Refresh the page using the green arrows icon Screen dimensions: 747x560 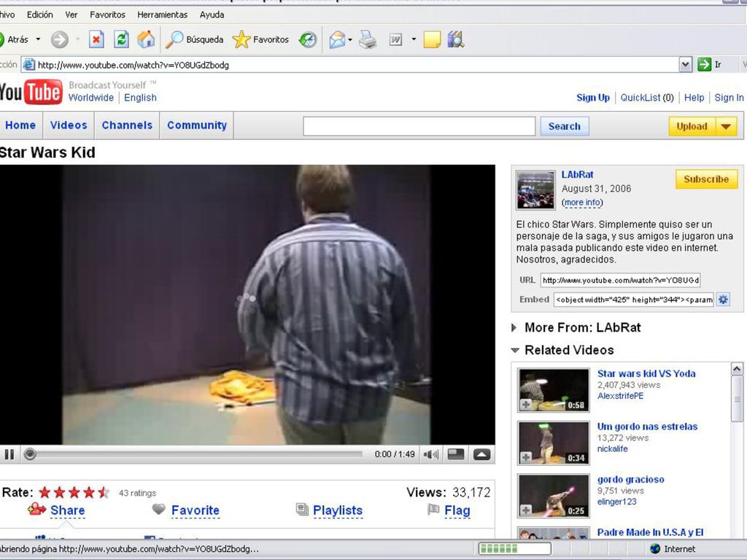tap(122, 39)
